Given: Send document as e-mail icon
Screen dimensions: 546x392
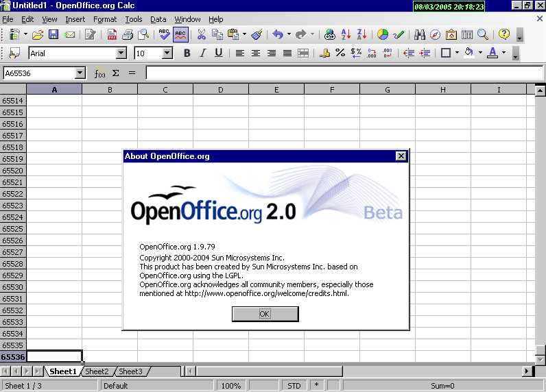Looking at the screenshot, I should [x=70, y=34].
